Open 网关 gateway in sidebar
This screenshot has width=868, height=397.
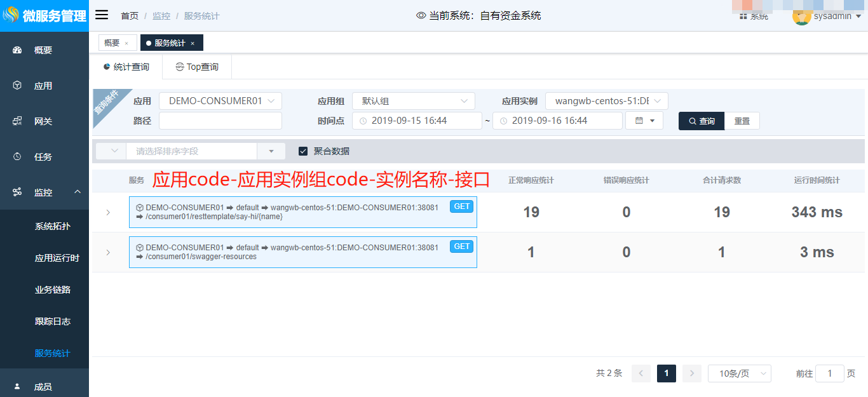[x=43, y=121]
